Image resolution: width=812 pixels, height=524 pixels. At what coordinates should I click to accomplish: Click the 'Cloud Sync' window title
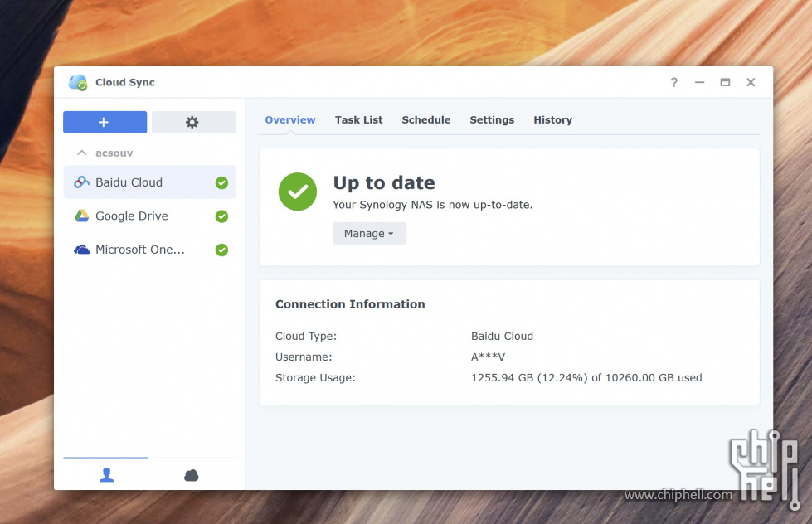point(124,82)
